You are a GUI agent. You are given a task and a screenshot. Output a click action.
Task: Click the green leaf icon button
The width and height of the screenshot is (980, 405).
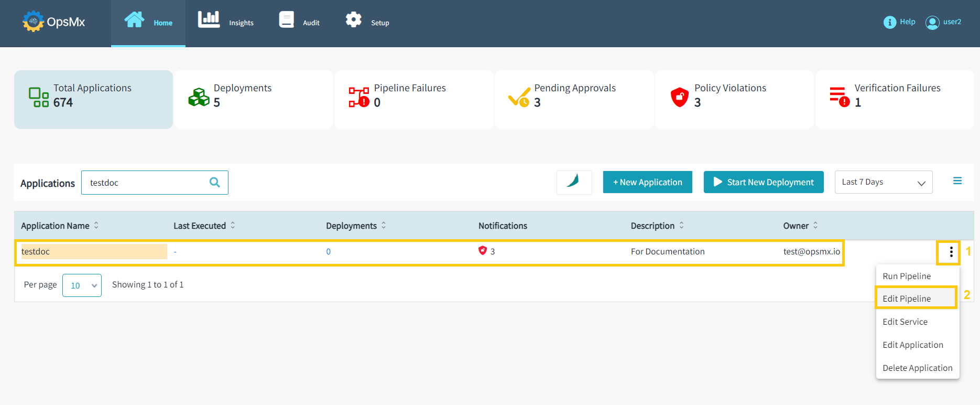coord(574,182)
